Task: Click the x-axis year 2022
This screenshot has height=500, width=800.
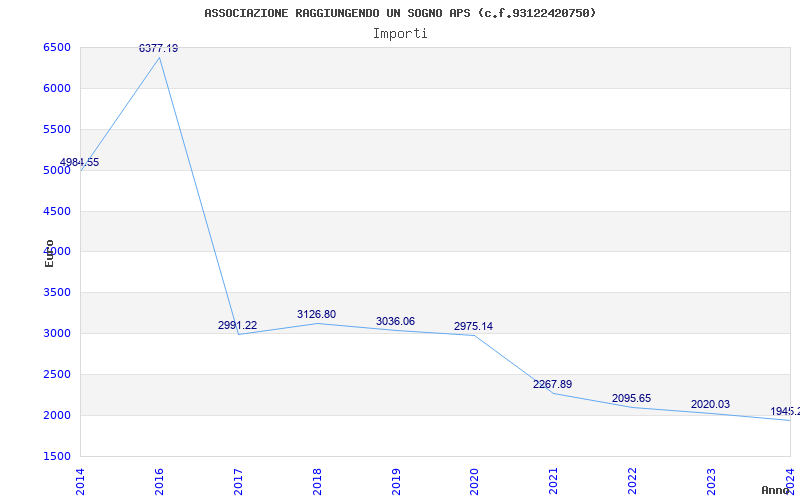Action: pyautogui.click(x=633, y=481)
